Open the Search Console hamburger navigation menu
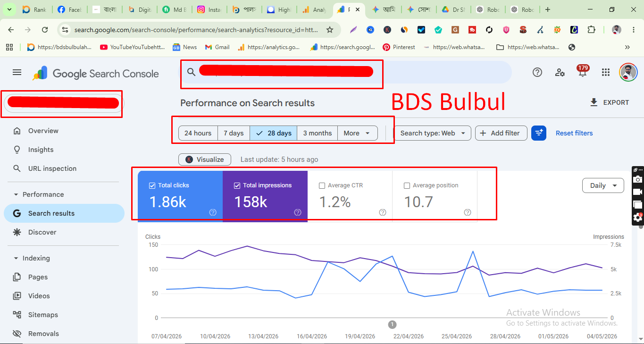The width and height of the screenshot is (644, 344). pos(17,72)
